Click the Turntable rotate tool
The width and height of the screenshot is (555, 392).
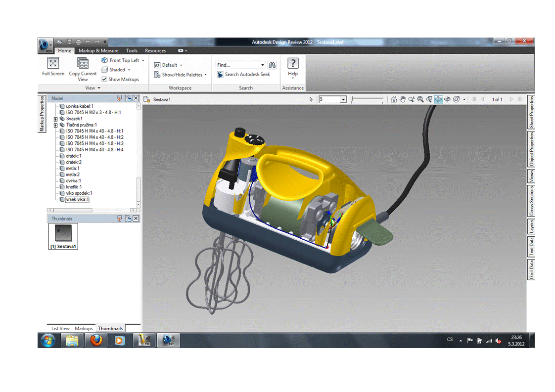point(447,99)
